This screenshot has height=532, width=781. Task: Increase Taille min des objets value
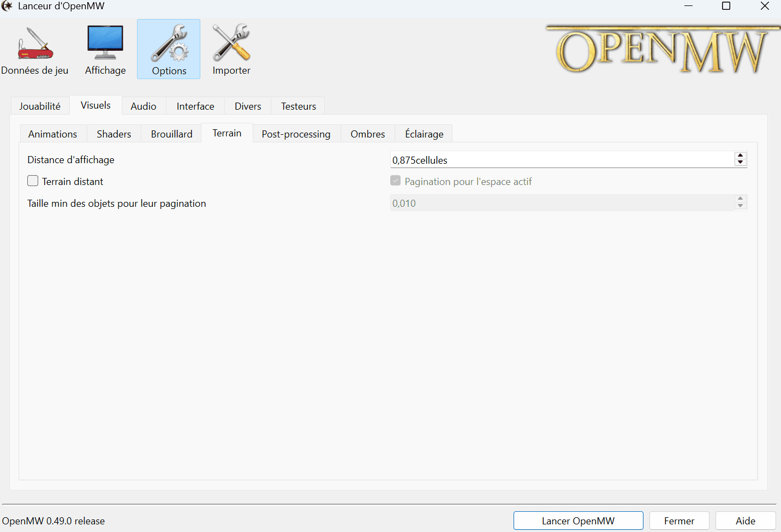pyautogui.click(x=741, y=199)
